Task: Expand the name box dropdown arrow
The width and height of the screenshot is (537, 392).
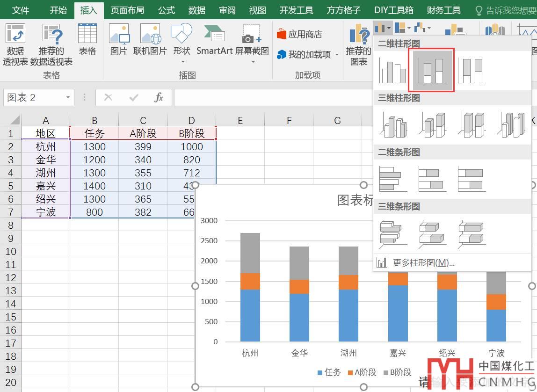Action: pyautogui.click(x=68, y=97)
